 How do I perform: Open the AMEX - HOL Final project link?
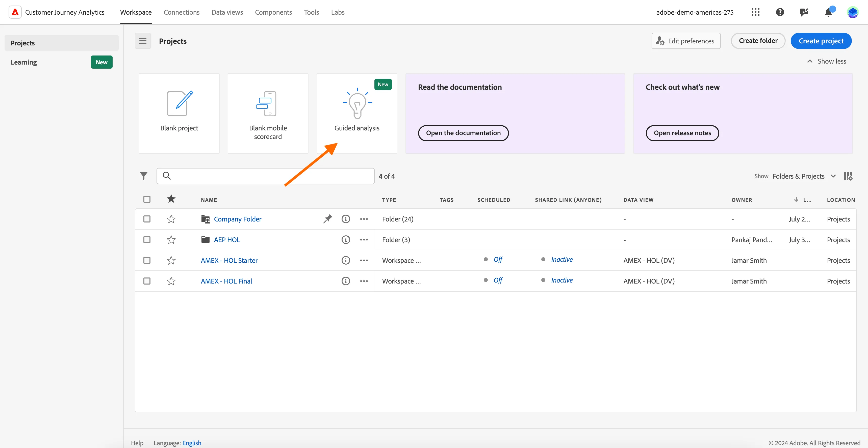(226, 281)
